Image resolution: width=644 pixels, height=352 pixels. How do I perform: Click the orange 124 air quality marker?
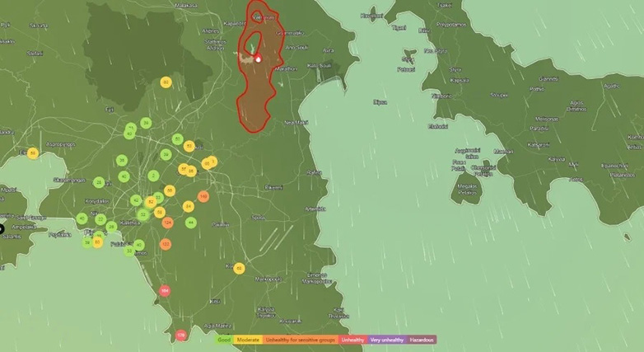click(168, 223)
